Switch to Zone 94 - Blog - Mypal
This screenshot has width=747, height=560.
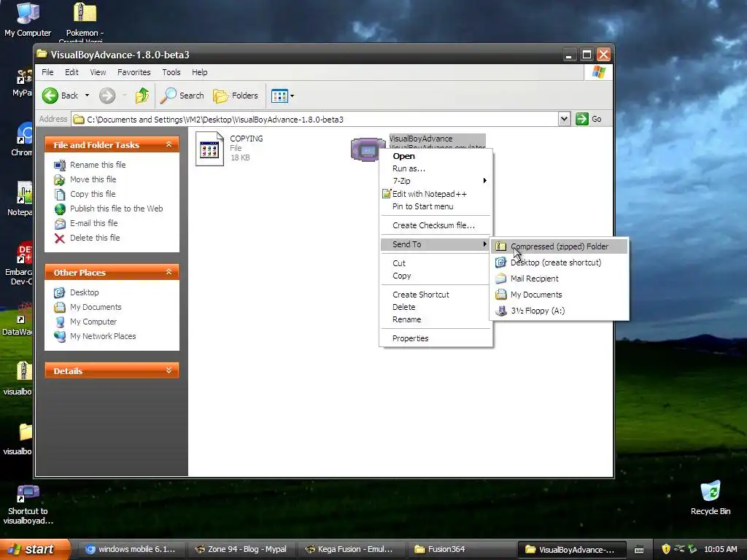pyautogui.click(x=241, y=550)
